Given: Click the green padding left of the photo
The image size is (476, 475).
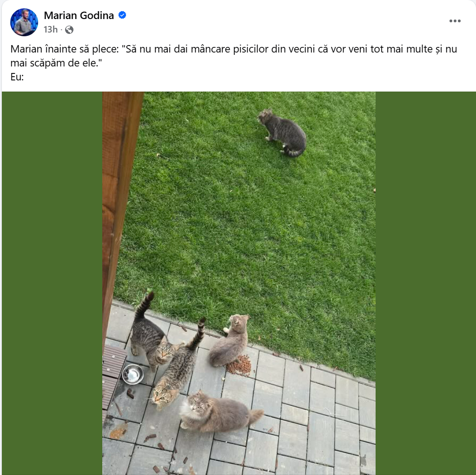Looking at the screenshot, I should click(52, 283).
